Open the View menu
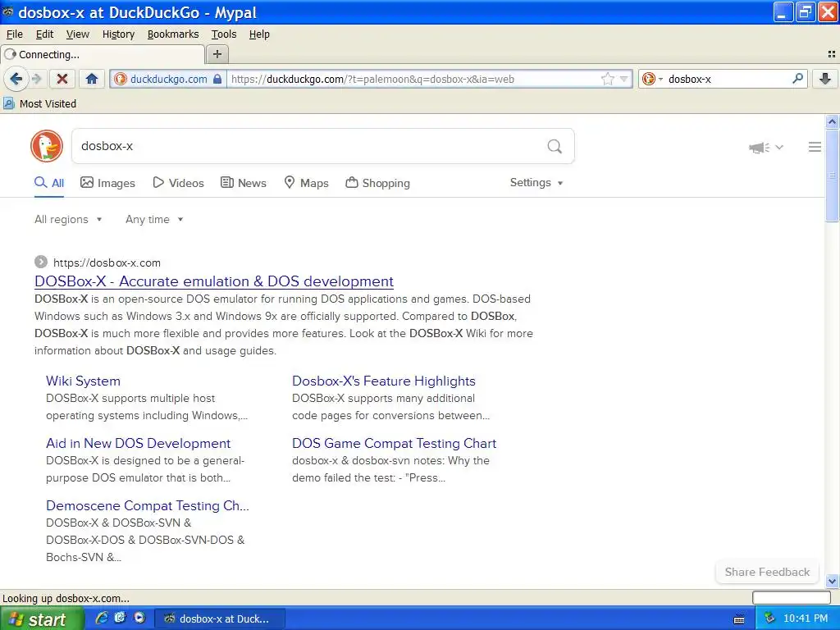Screen dimensions: 840x630 click(78, 34)
